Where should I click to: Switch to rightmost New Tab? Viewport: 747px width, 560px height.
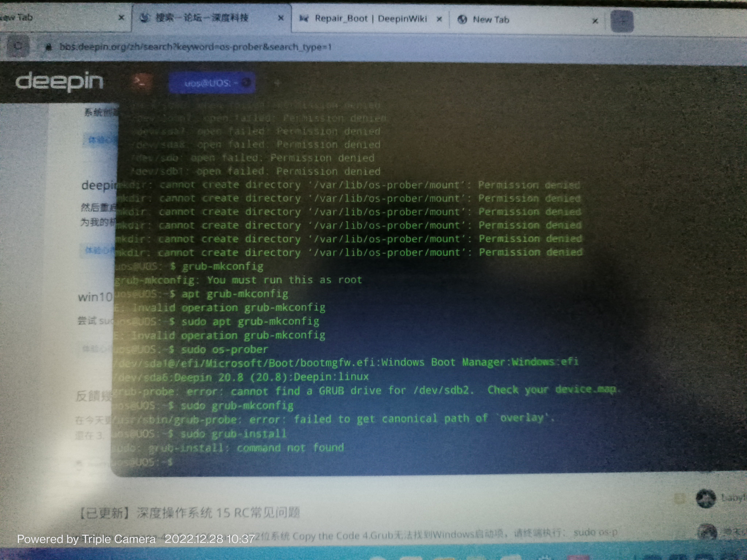(490, 20)
